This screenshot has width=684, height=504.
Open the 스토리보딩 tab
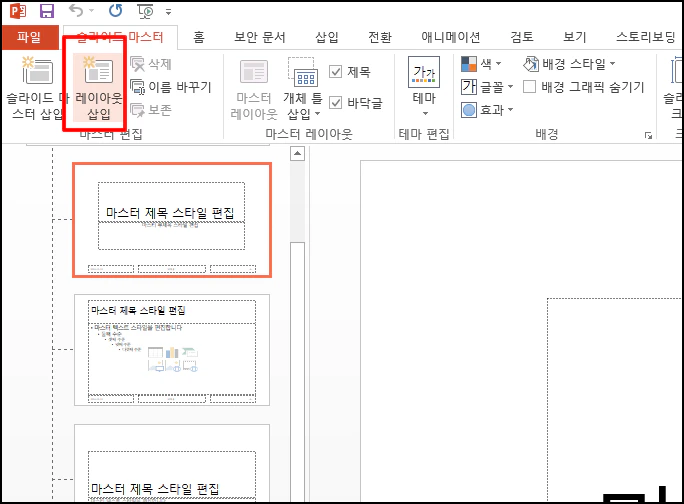(646, 37)
